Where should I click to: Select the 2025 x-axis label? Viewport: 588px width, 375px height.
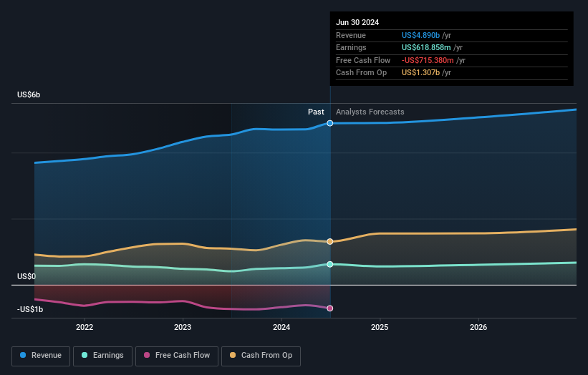pos(380,327)
